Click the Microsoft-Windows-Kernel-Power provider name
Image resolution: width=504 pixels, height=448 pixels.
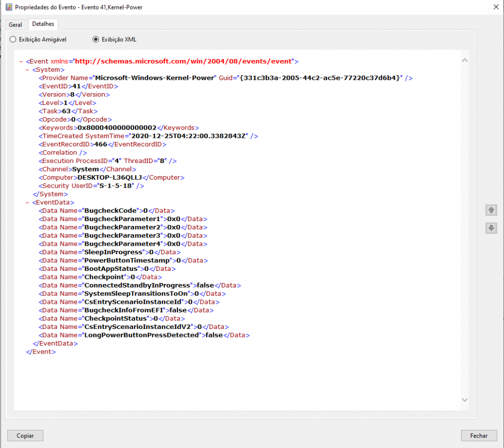pos(155,78)
